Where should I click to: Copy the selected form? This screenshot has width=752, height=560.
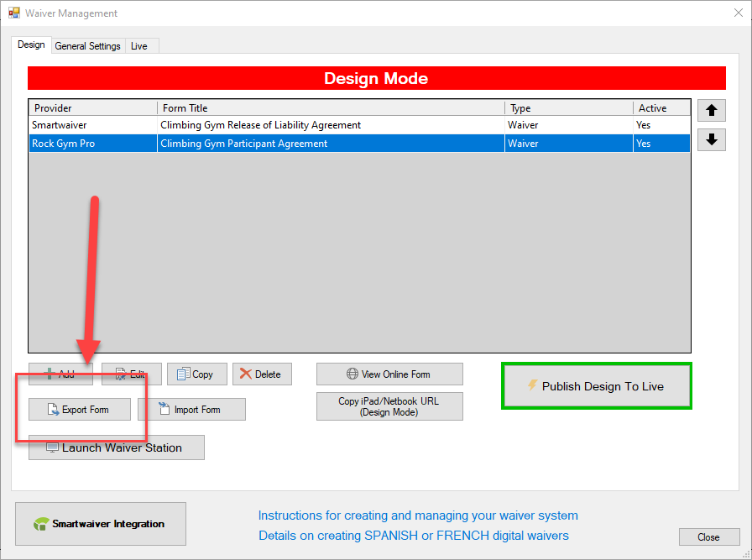(x=196, y=374)
